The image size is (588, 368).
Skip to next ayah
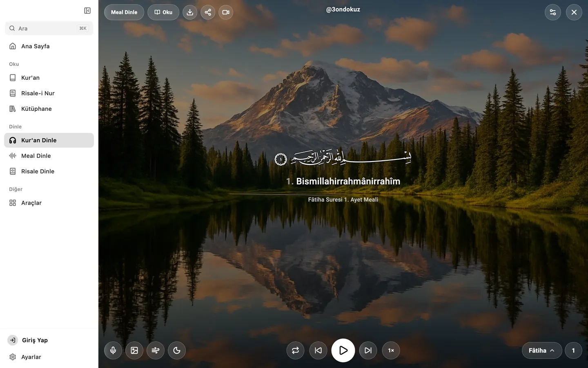(x=368, y=350)
